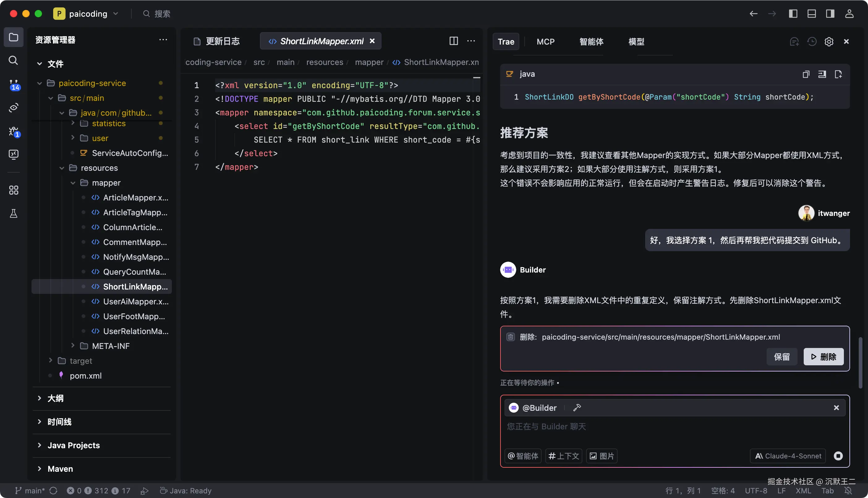Stop the Builder response generation
868x498 pixels.
click(838, 456)
